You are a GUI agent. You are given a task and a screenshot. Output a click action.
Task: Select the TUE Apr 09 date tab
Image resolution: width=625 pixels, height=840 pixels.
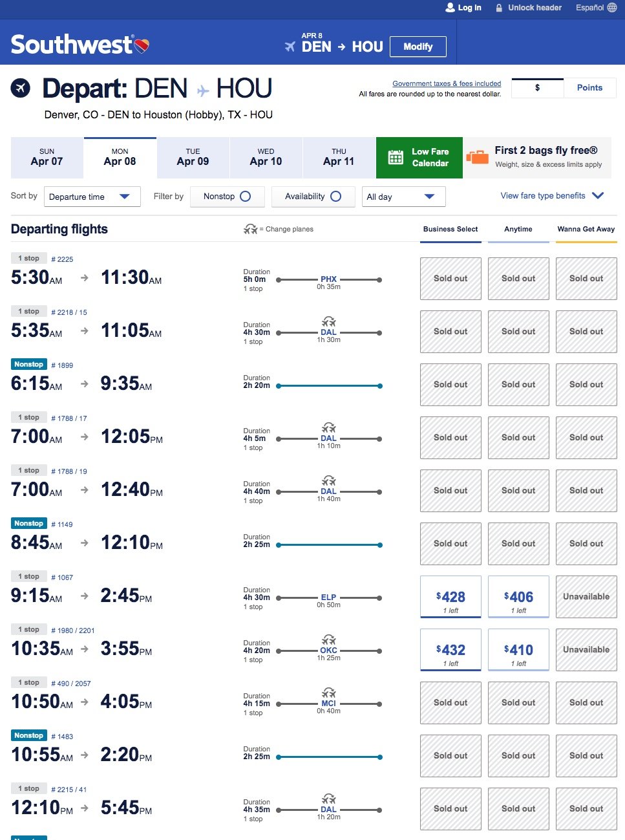tap(193, 157)
